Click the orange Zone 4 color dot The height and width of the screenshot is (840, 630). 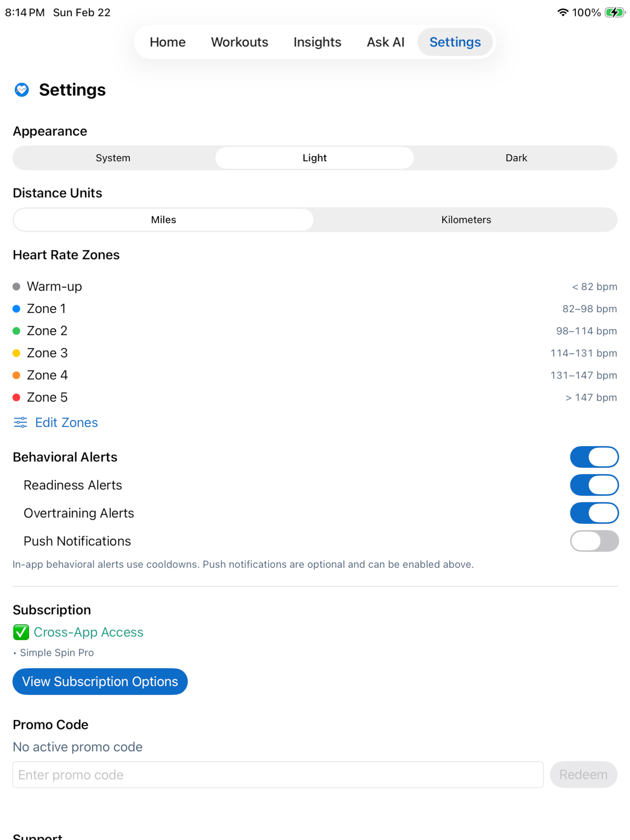16,375
